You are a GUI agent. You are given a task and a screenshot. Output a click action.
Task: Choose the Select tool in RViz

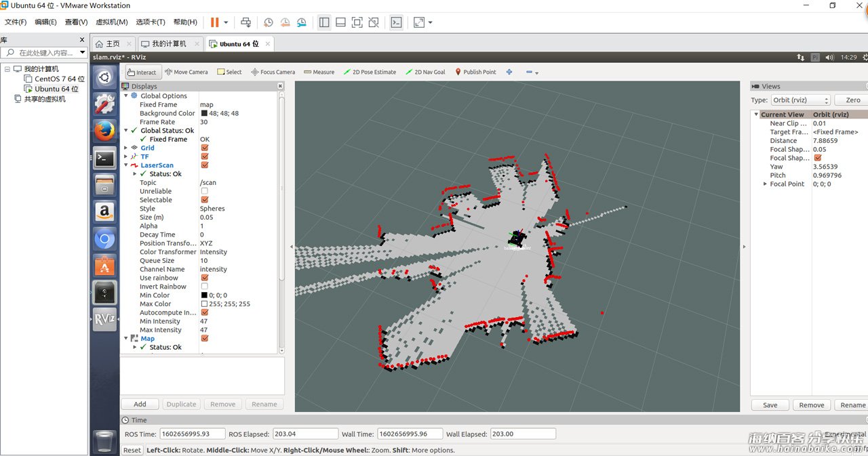coord(229,72)
